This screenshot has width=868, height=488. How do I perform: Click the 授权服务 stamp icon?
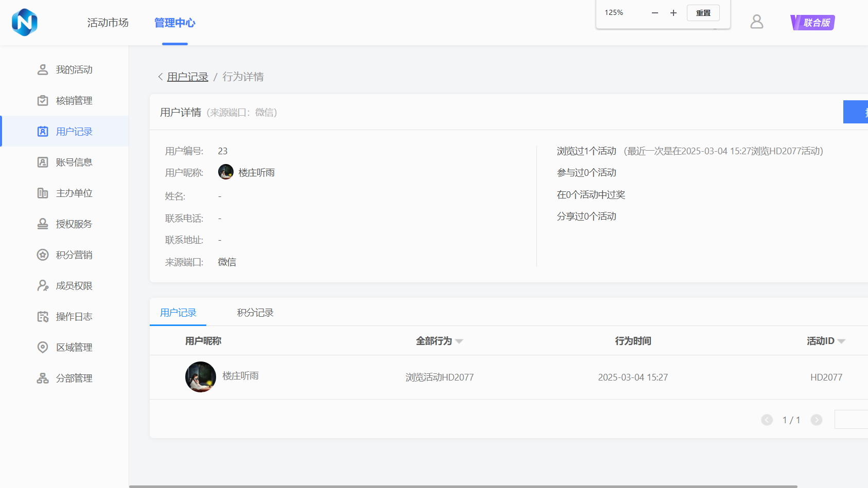(43, 224)
